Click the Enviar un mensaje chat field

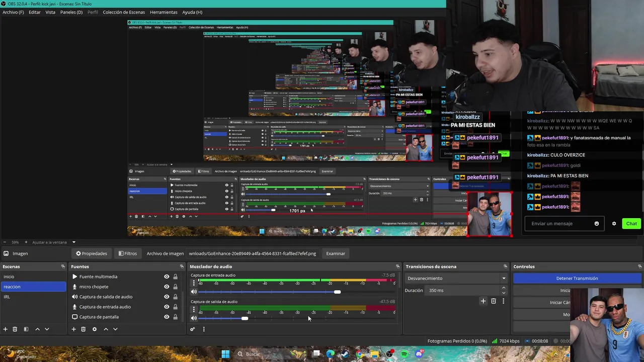(x=563, y=224)
